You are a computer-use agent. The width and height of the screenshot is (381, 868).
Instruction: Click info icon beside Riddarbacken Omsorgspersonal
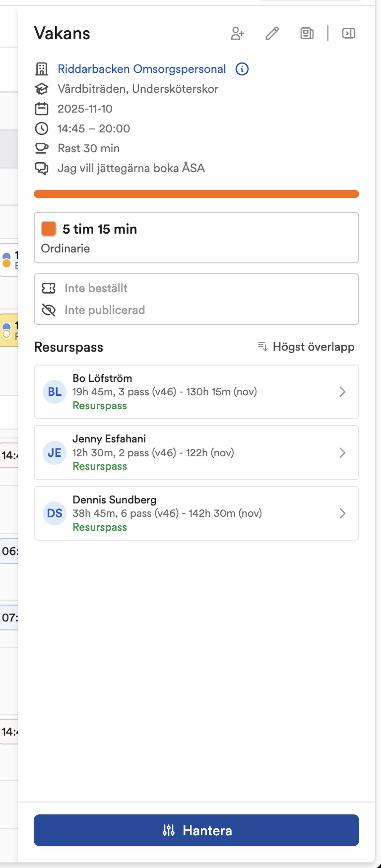(242, 69)
